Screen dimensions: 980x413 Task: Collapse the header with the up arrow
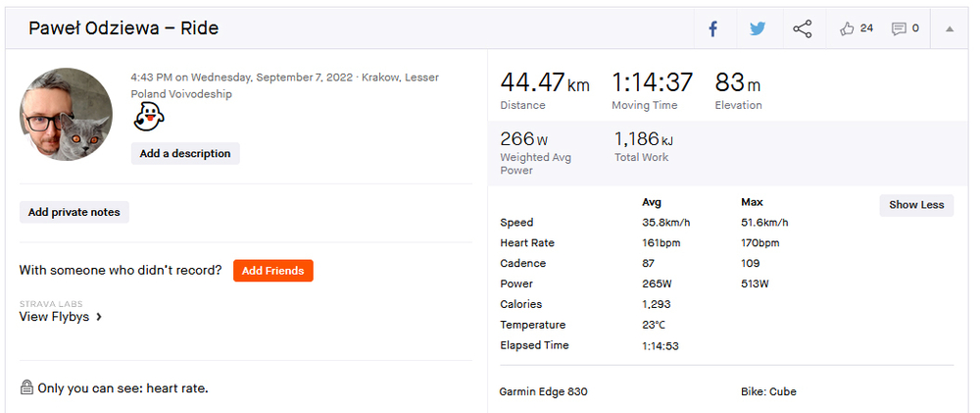click(x=949, y=28)
